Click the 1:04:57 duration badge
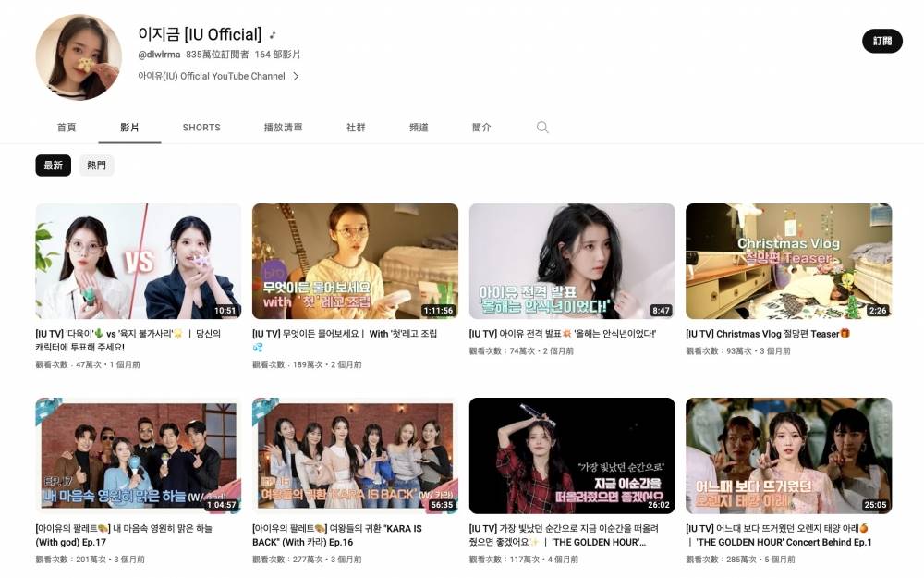This screenshot has width=924, height=578. [x=222, y=505]
